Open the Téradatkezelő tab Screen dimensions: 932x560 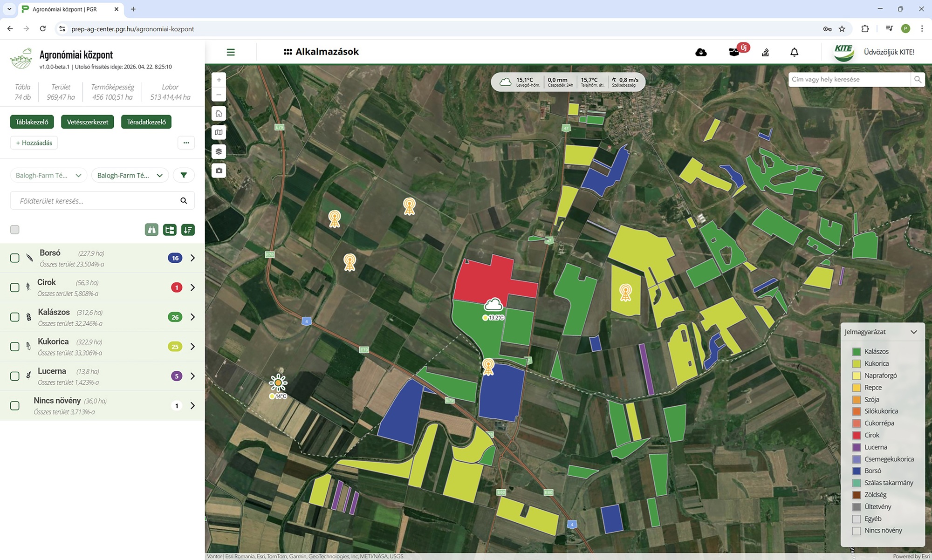click(146, 122)
